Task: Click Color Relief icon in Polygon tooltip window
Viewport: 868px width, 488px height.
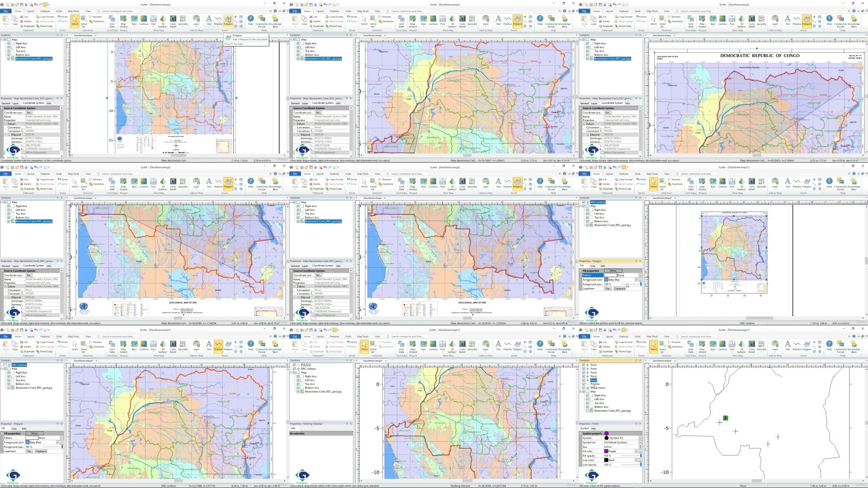Action: click(x=173, y=20)
